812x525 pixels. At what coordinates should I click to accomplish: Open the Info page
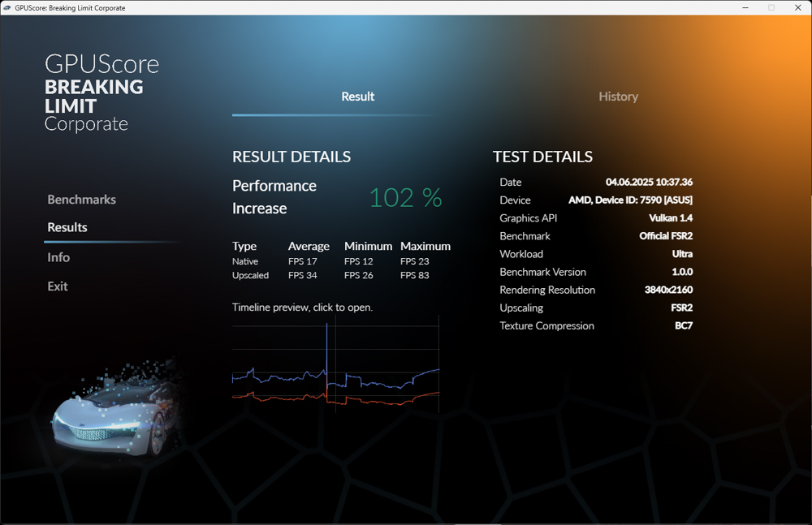coord(58,257)
